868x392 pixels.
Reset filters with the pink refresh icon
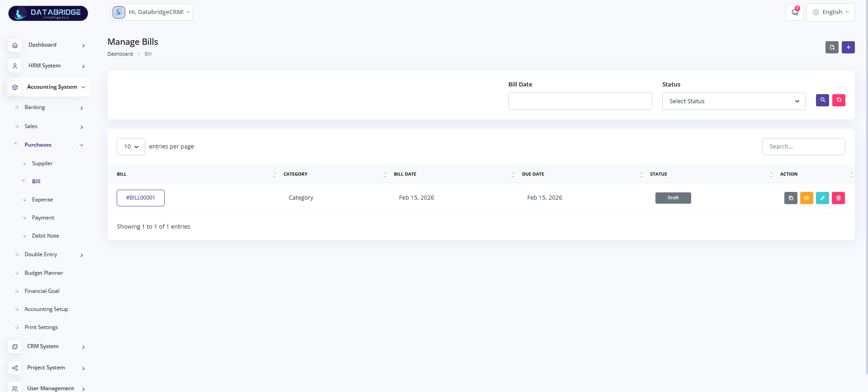[839, 100]
